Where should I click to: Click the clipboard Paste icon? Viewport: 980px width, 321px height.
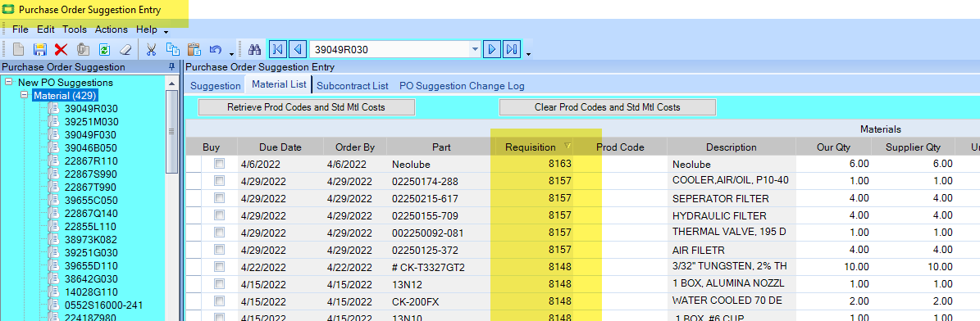[194, 49]
